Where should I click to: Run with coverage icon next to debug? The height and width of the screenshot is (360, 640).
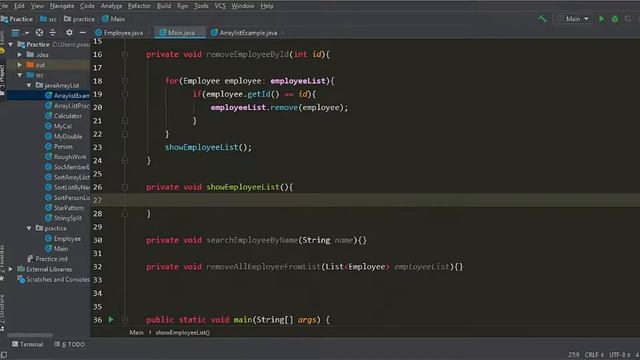[628, 19]
